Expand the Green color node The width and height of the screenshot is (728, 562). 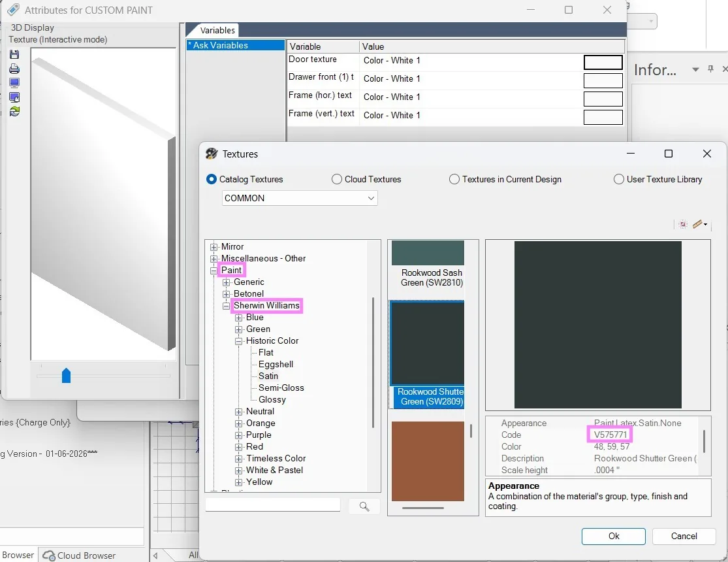click(x=239, y=329)
